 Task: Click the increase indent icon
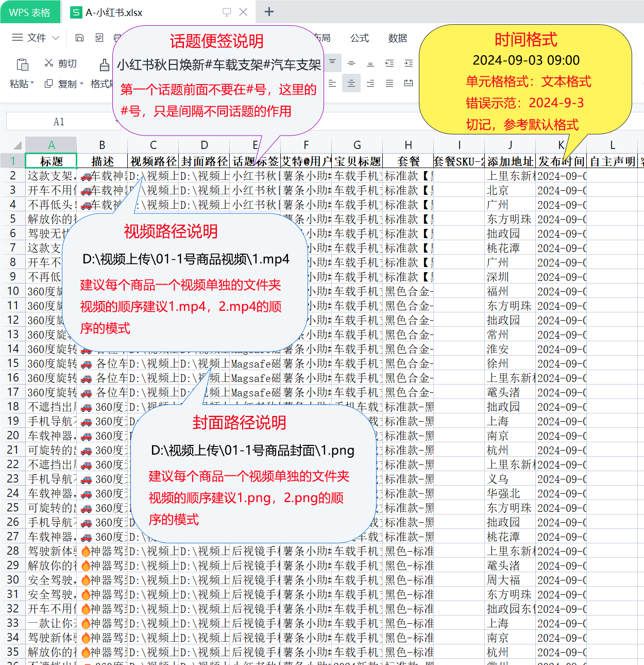(x=409, y=63)
